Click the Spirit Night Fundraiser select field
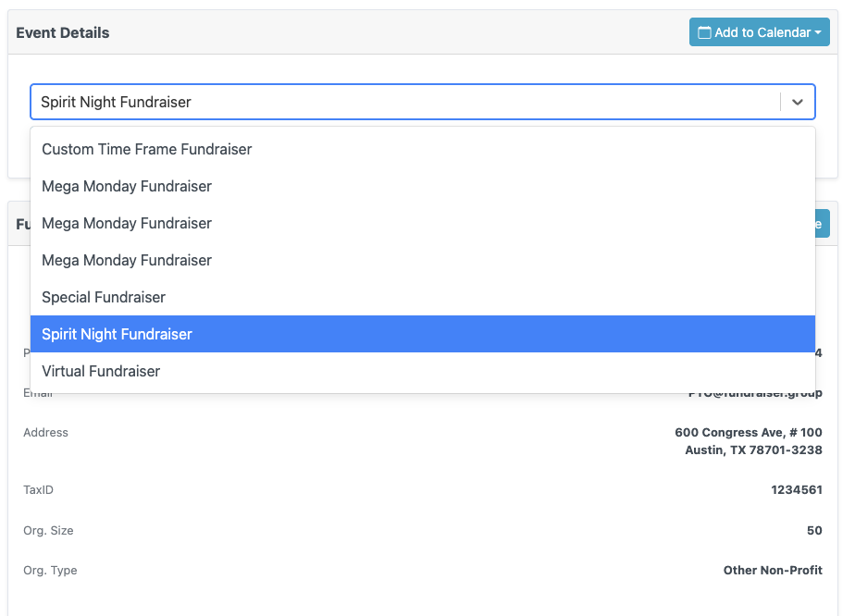The height and width of the screenshot is (616, 855). pos(423,102)
